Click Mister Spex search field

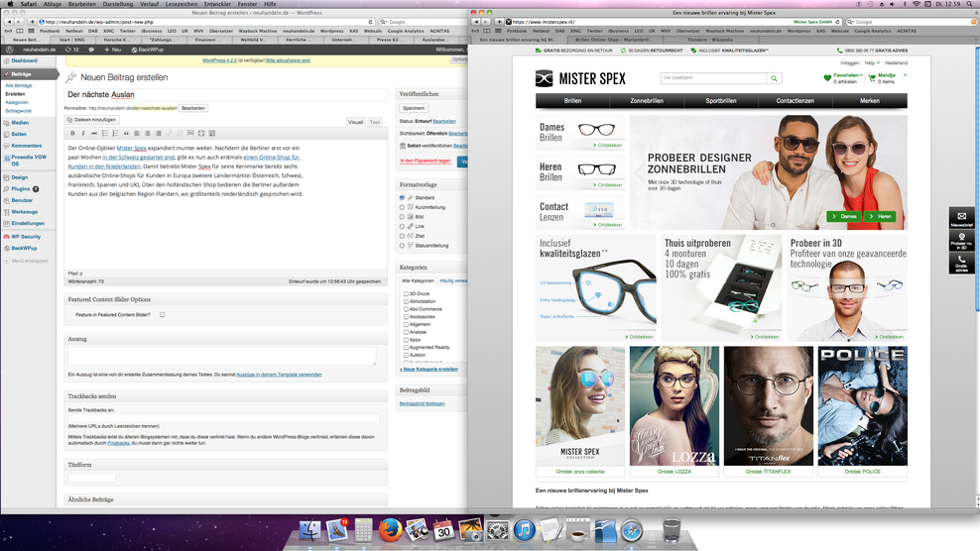point(714,78)
